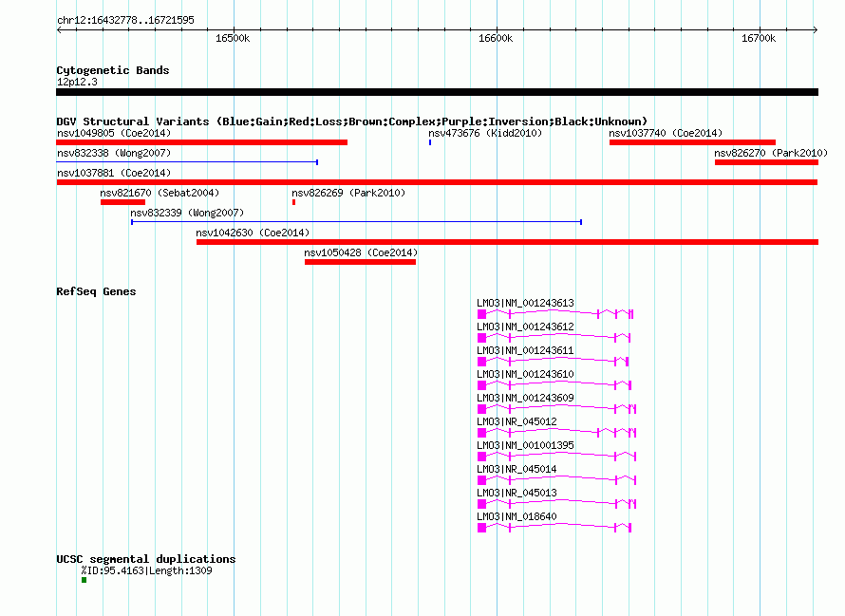Click the chr12:16432778..16721595 coordinate label
Image resolution: width=845 pixels, height=616 pixels.
(x=125, y=20)
